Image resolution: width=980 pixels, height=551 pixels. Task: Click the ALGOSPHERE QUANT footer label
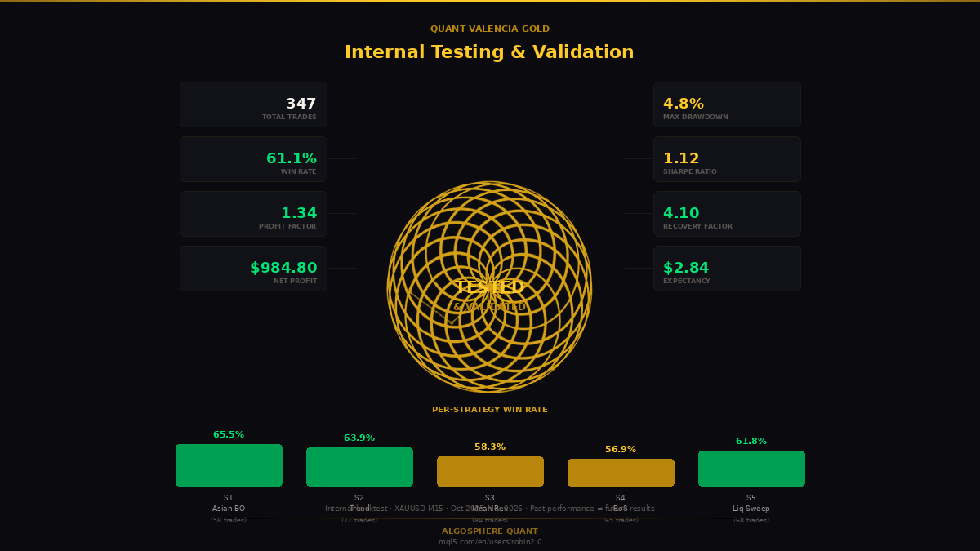coord(490,531)
